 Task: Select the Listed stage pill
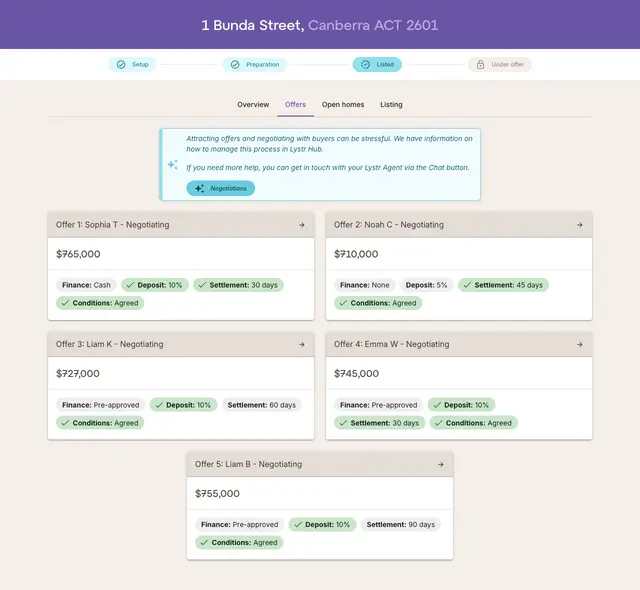click(x=377, y=64)
